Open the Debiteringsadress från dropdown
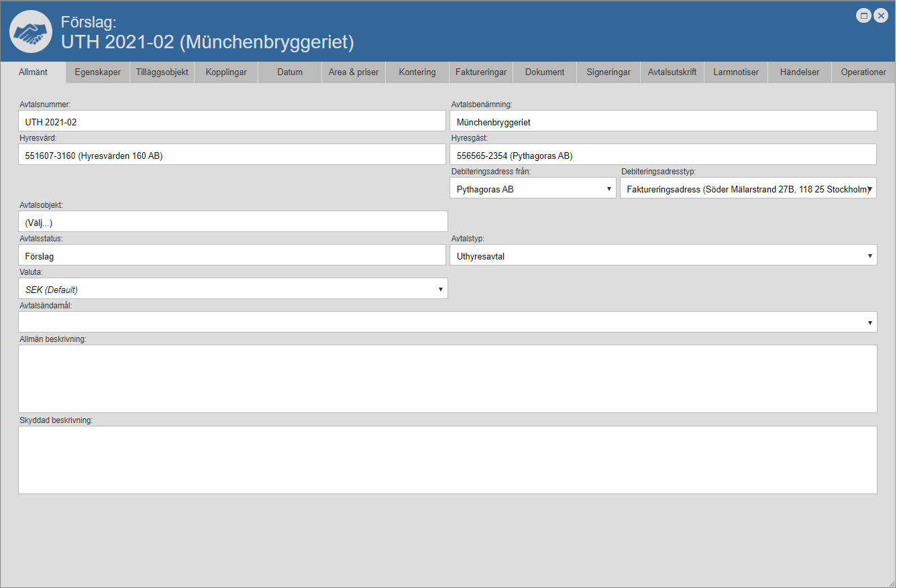 click(x=533, y=189)
